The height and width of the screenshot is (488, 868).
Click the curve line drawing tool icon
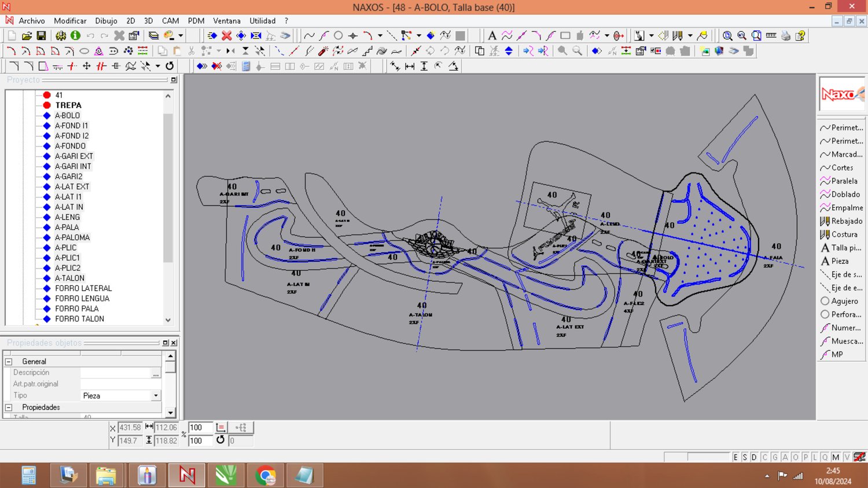click(309, 36)
